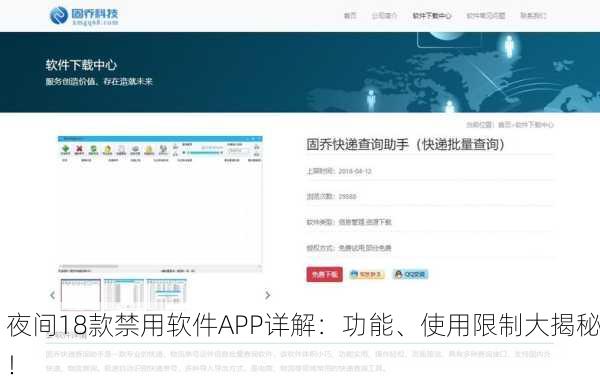Click the title 固乔快递查询助手（快递批量查询）
Image resolution: width=600 pixels, height=382 pixels.
(x=406, y=144)
